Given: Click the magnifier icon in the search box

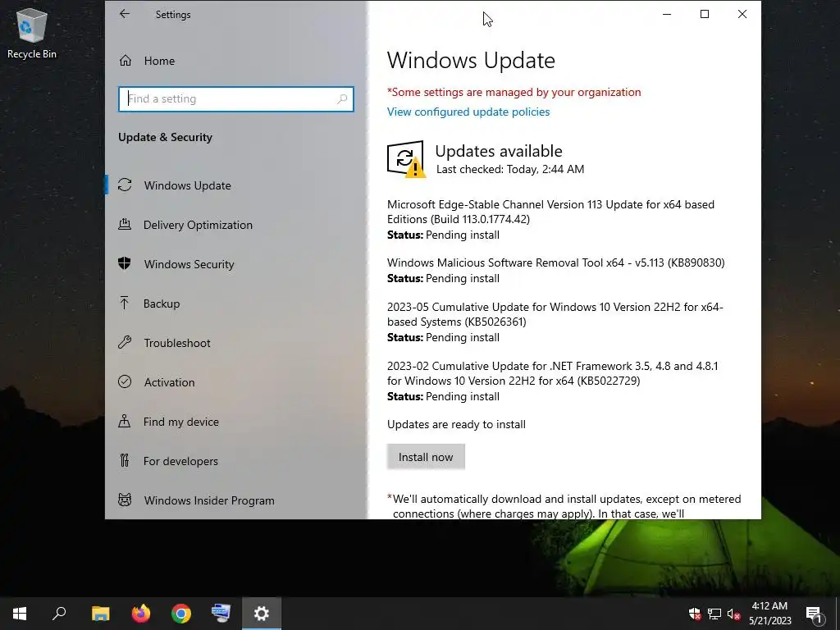Looking at the screenshot, I should point(342,99).
